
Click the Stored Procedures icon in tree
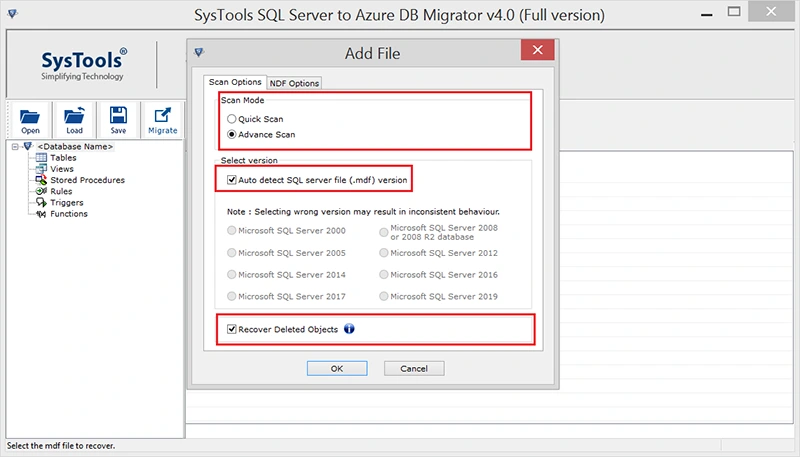point(41,180)
